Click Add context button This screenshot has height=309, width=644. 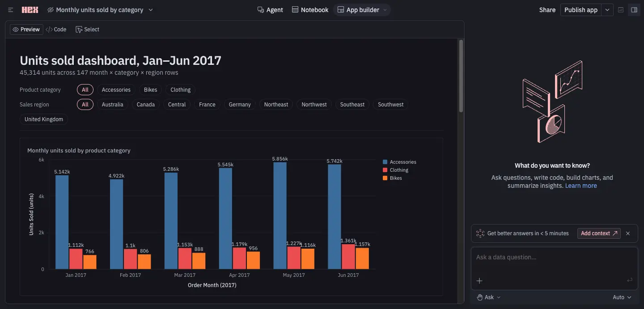599,233
